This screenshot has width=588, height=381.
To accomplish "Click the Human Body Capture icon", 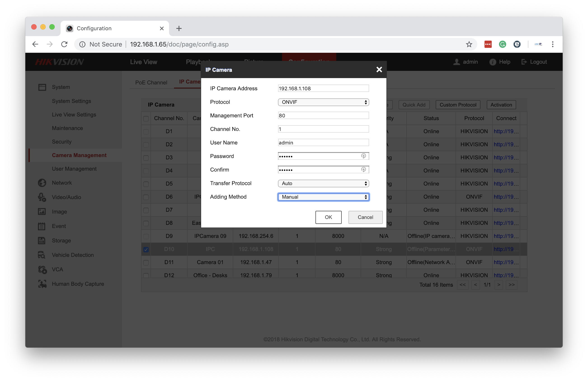I will 42,284.
